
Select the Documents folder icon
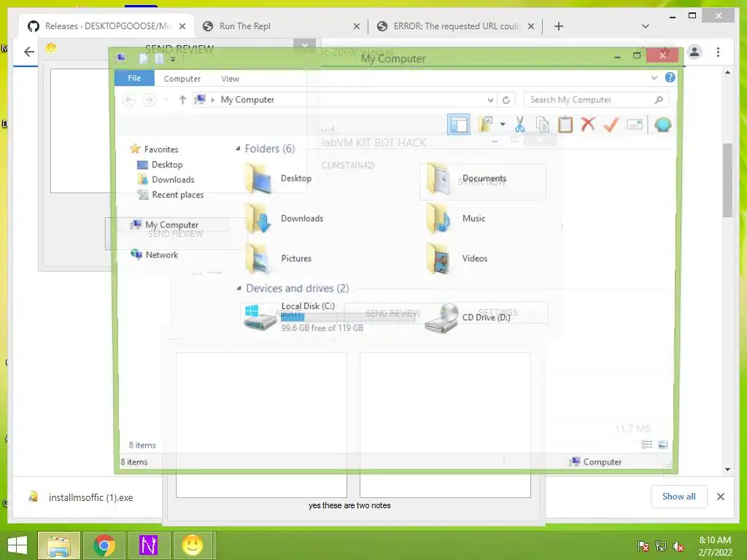438,179
